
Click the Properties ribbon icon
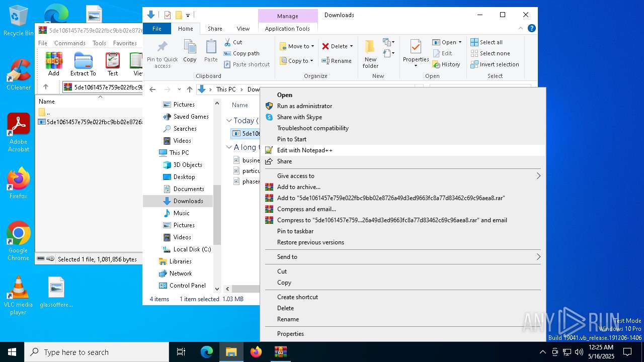416,53
